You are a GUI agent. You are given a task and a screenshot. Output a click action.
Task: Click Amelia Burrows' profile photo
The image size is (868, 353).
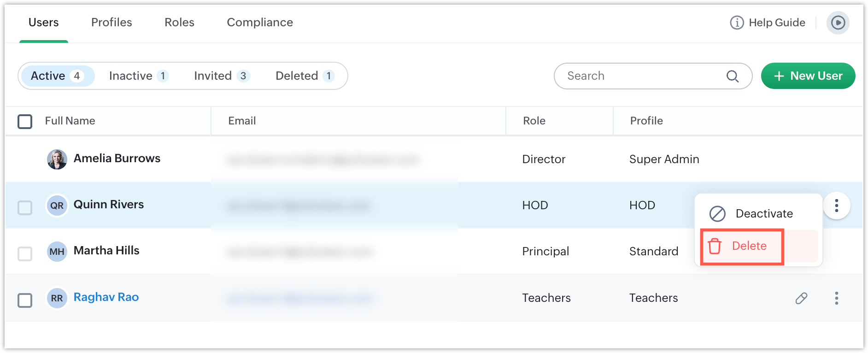click(x=57, y=159)
